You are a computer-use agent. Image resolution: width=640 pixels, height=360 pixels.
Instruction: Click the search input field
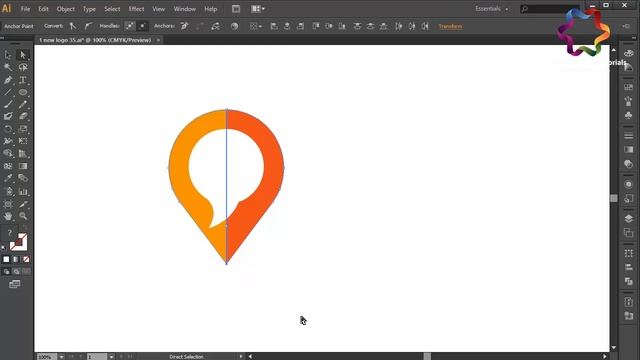pyautogui.click(x=549, y=9)
